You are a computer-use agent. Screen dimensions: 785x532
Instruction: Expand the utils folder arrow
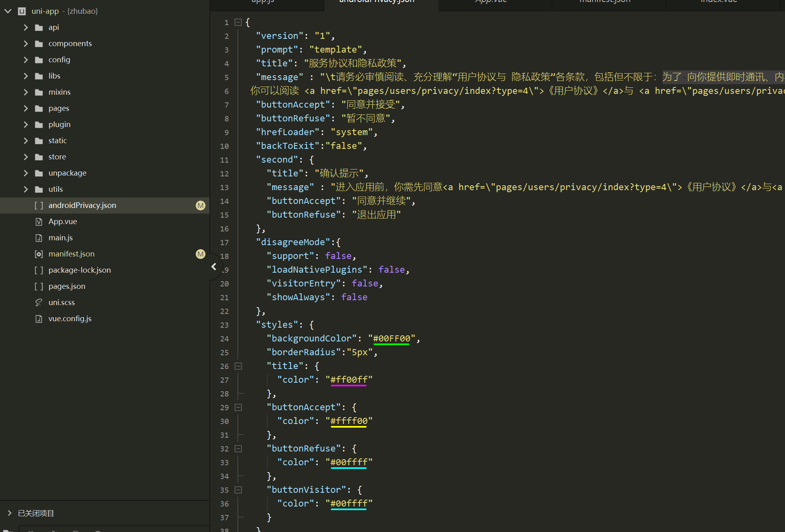[26, 189]
